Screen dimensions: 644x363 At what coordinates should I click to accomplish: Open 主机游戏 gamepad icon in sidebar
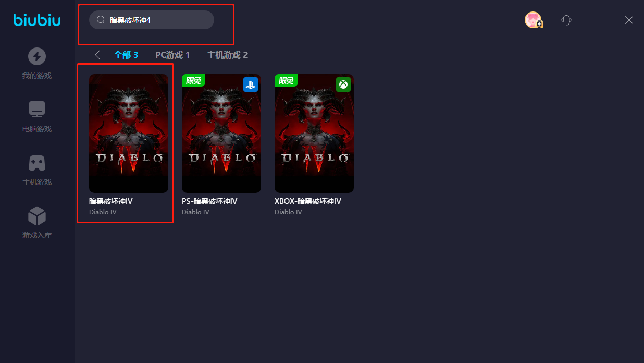37,163
